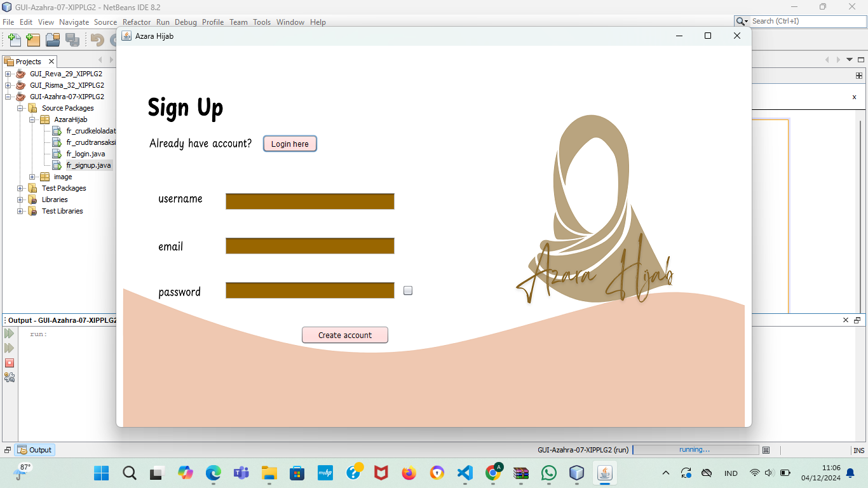Click the Login here button
The width and height of the screenshot is (868, 488).
tap(290, 144)
